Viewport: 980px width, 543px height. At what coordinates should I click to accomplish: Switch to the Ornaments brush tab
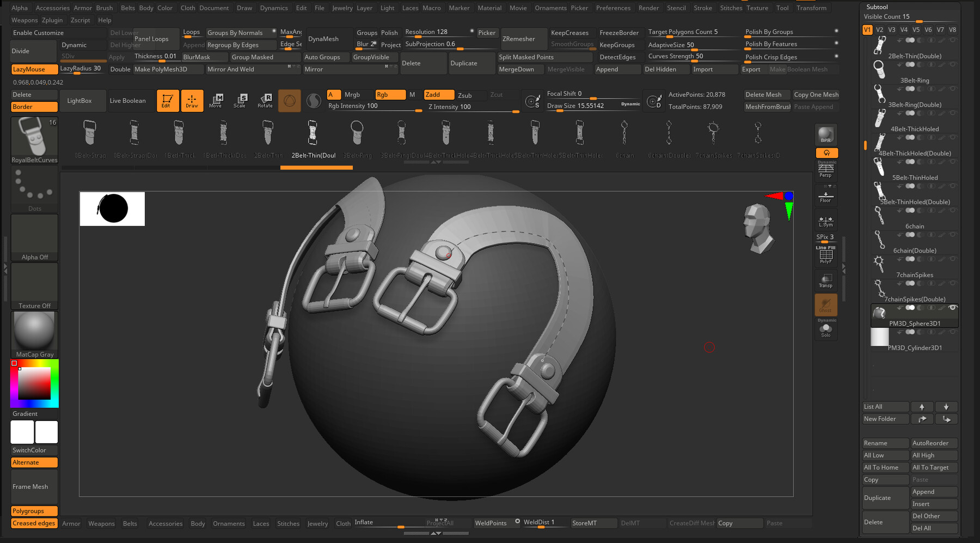229,523
